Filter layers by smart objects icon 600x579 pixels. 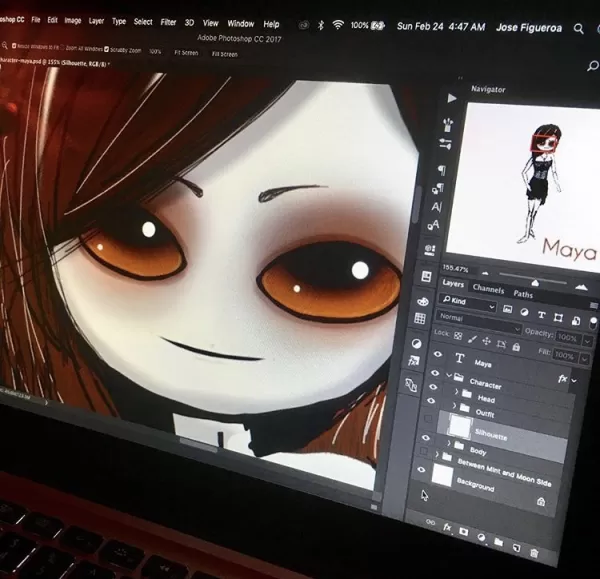576,320
